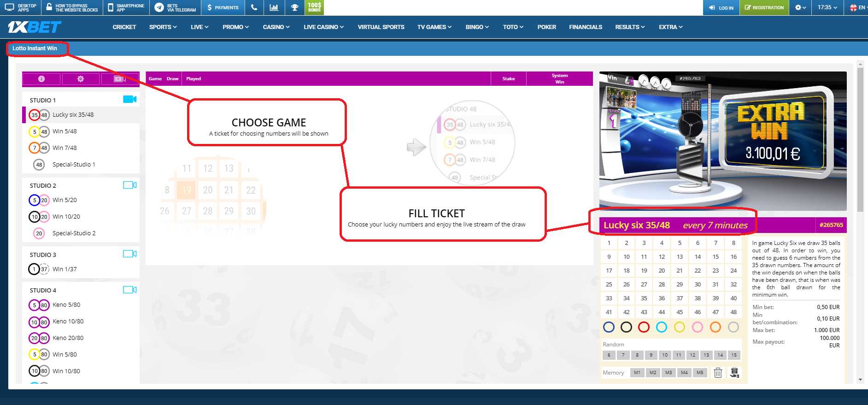Open the phone callback icon
Image resolution: width=868 pixels, height=405 pixels.
(254, 7)
